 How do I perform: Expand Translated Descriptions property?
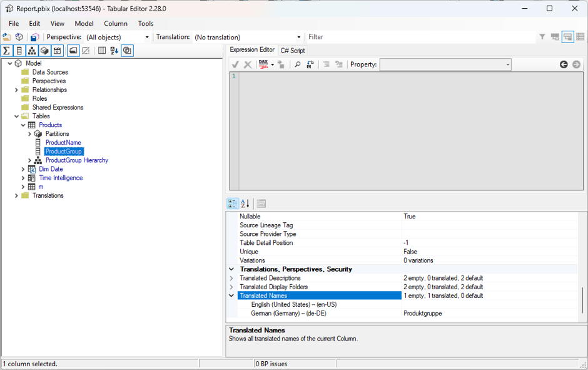click(x=231, y=278)
